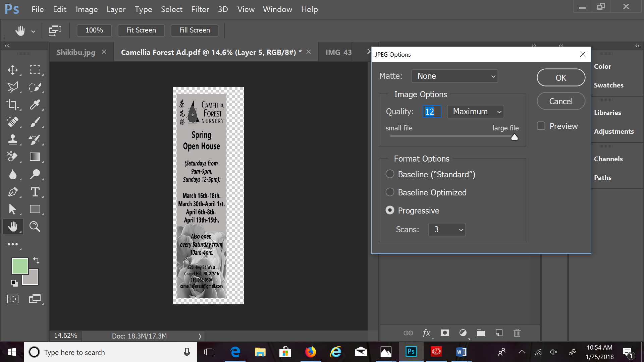Show hidden system tray icons
The width and height of the screenshot is (644, 362).
522,352
